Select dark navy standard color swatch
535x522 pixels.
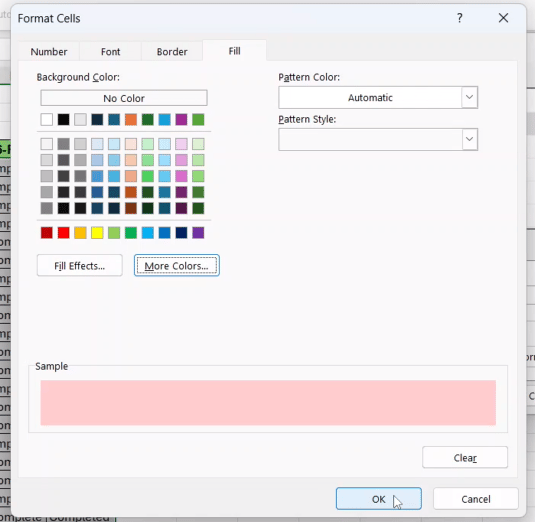point(181,233)
